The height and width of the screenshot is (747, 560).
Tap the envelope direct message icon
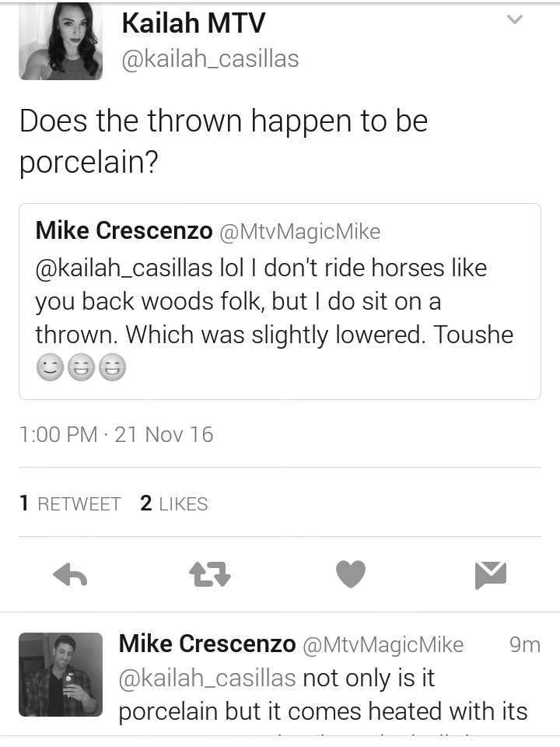click(x=491, y=575)
